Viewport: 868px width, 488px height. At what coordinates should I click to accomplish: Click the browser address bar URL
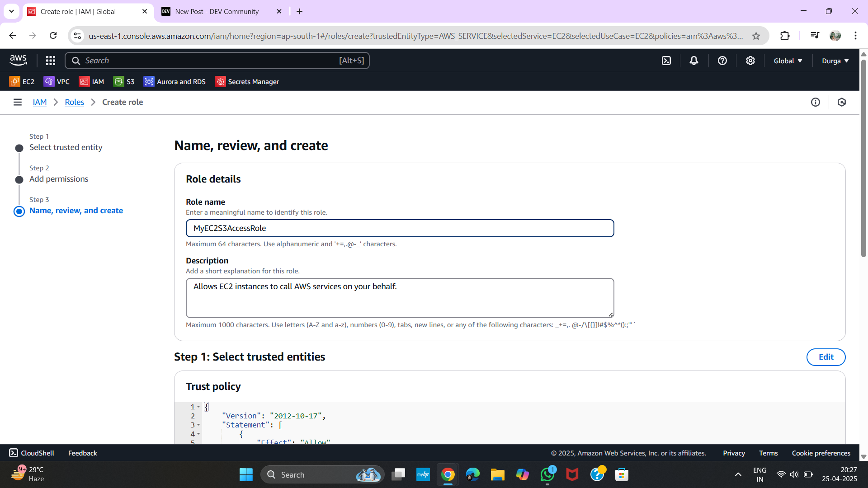(x=415, y=36)
